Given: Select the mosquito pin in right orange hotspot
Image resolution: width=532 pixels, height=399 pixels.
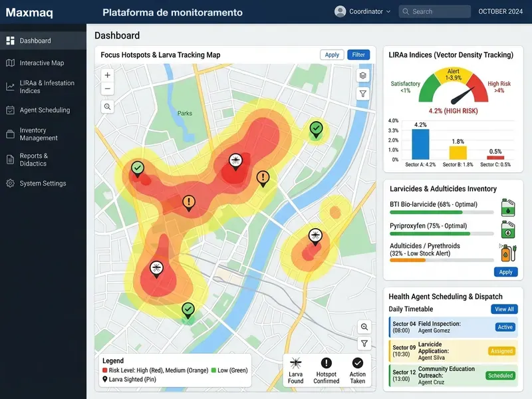Looking at the screenshot, I should tap(315, 237).
